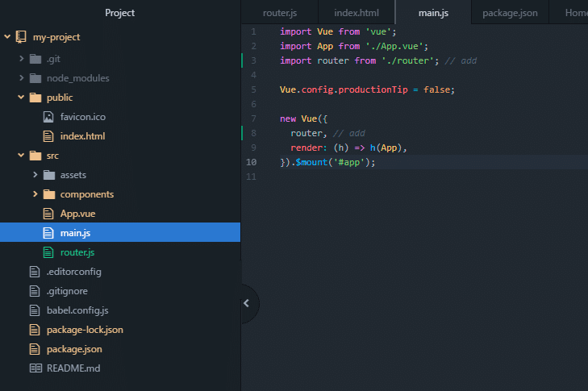The image size is (588, 391).
Task: Select the src folder name
Action: [x=52, y=156]
